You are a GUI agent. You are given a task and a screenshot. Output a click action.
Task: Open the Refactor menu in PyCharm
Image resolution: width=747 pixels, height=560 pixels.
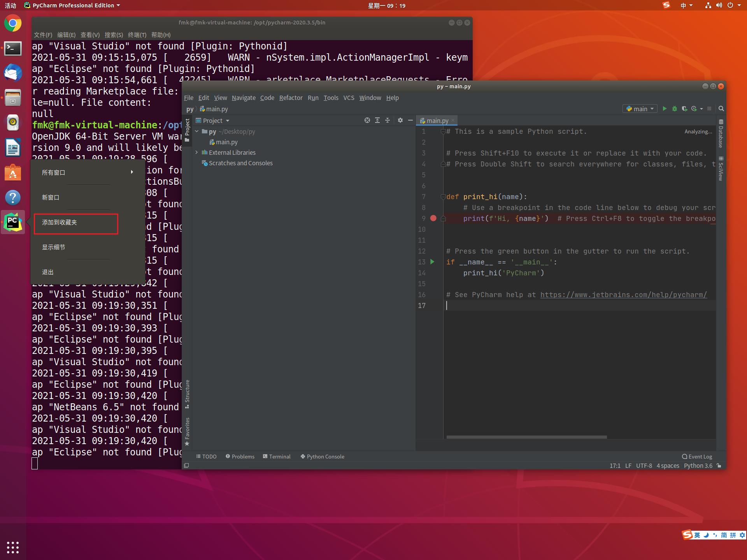[291, 98]
